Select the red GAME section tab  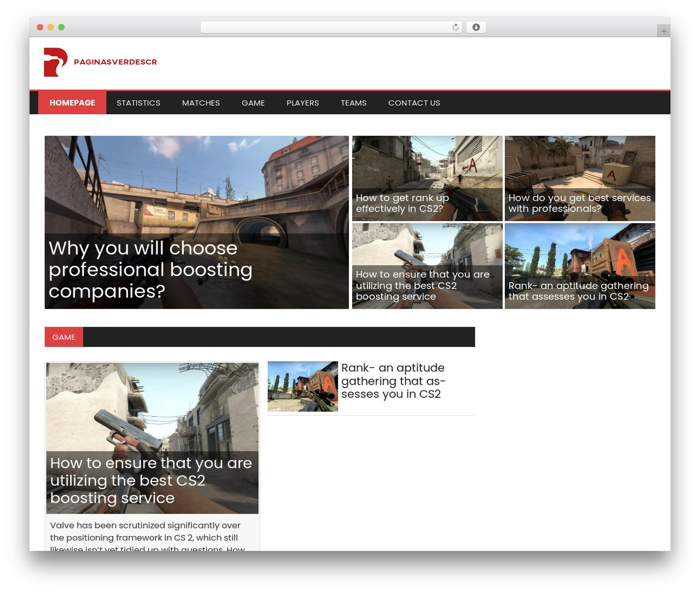(x=64, y=337)
